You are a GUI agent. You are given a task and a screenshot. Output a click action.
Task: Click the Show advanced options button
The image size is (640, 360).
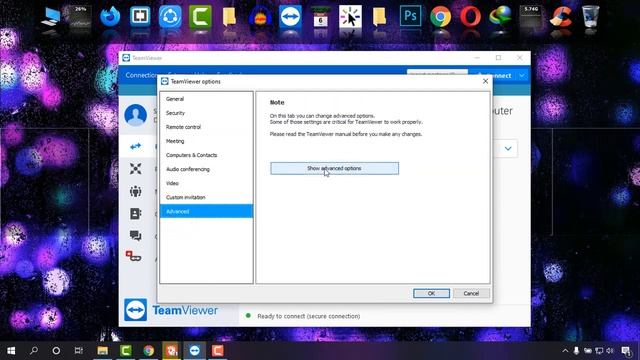(334, 168)
